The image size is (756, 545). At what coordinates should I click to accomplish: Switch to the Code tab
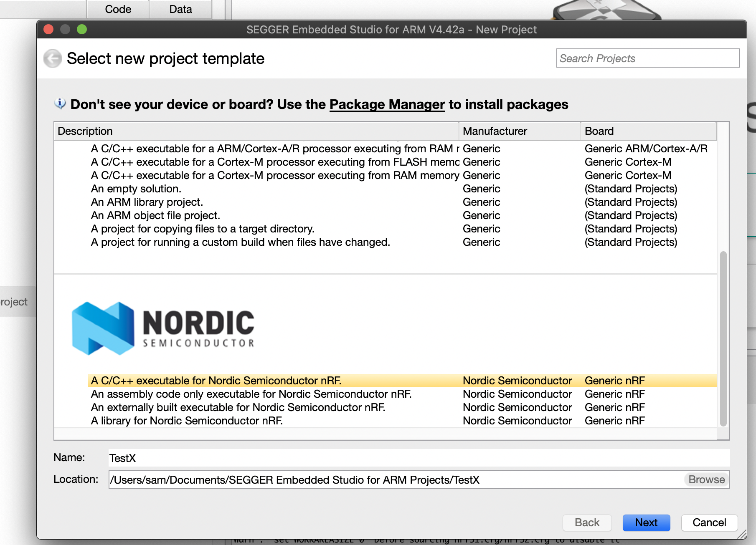[118, 9]
